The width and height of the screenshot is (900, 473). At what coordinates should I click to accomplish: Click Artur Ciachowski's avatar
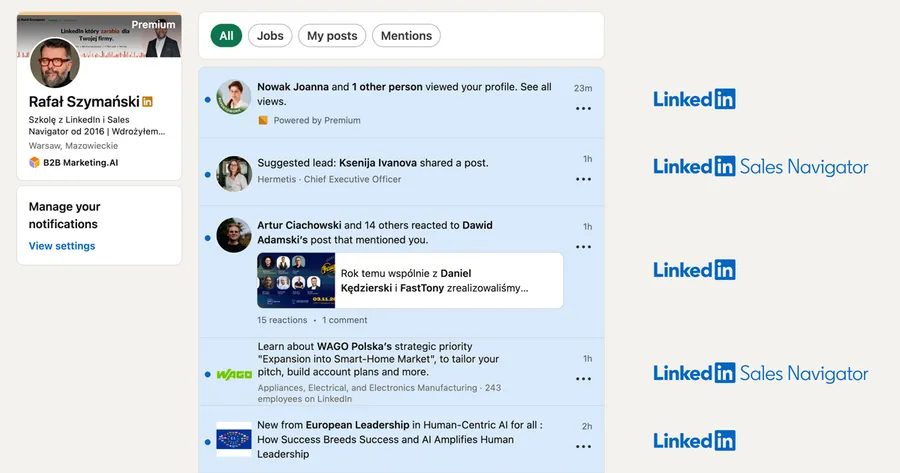point(234,235)
